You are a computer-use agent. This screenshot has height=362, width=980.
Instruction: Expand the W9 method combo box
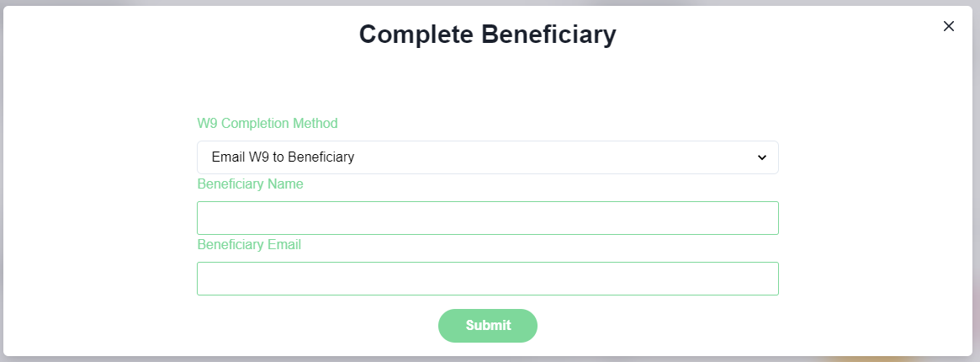pyautogui.click(x=487, y=157)
